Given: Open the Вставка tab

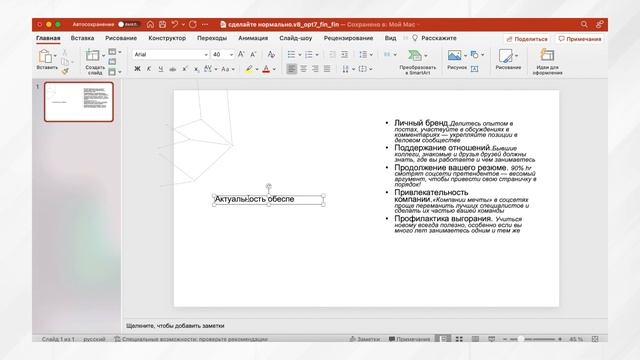Looking at the screenshot, I should click(82, 38).
